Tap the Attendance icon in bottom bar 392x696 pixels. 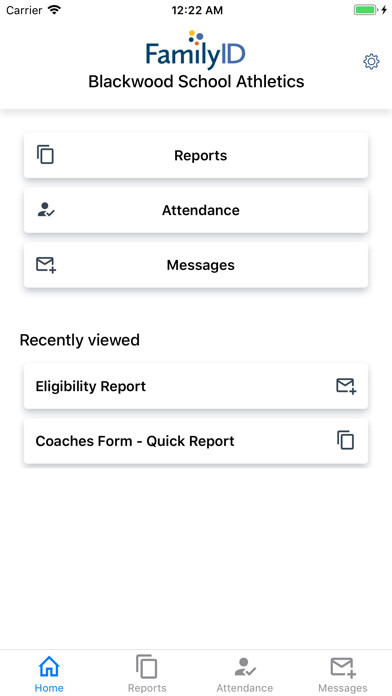(x=245, y=667)
